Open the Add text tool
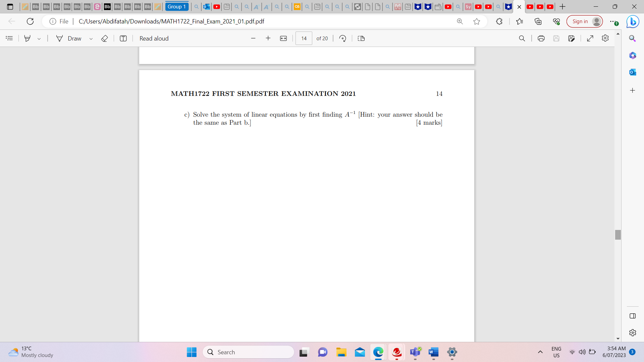Viewport: 644px width, 362px height. (x=123, y=38)
